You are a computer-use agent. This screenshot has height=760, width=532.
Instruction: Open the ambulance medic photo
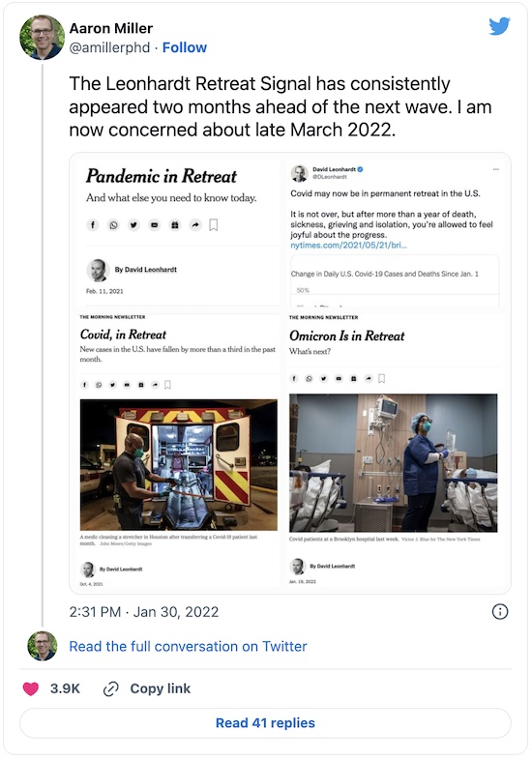[179, 464]
